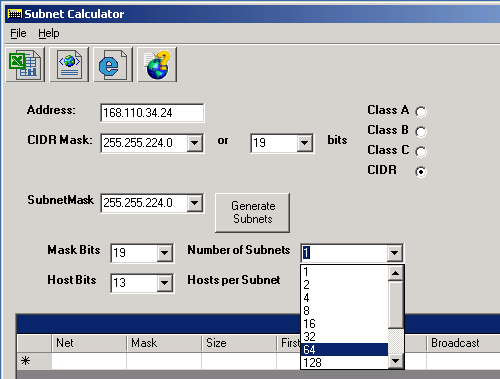Select the CIDR radio button
The width and height of the screenshot is (500, 379).
(x=421, y=172)
